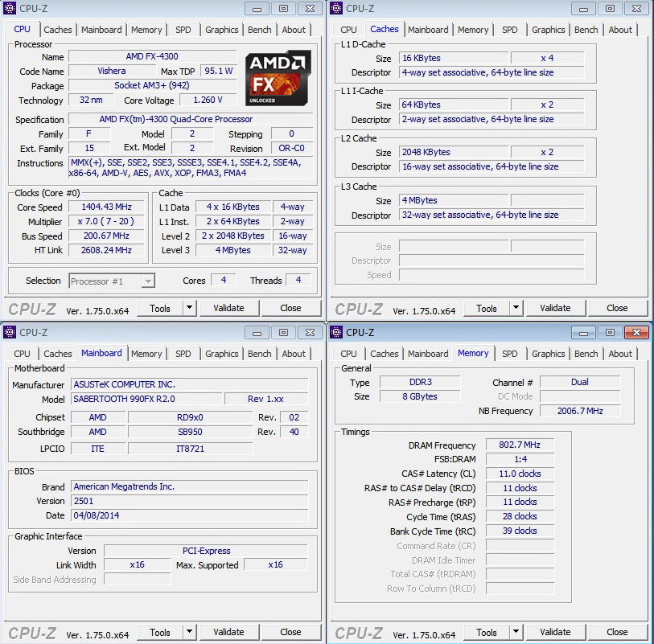The image size is (654, 644).
Task: Click the CPU-Z app icon in top-left window titlebar
Action: click(x=9, y=8)
